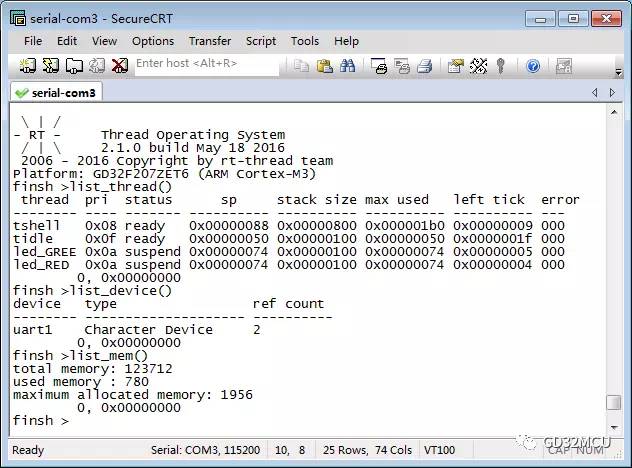
Task: Click the tshell thread row name
Action: (37, 225)
